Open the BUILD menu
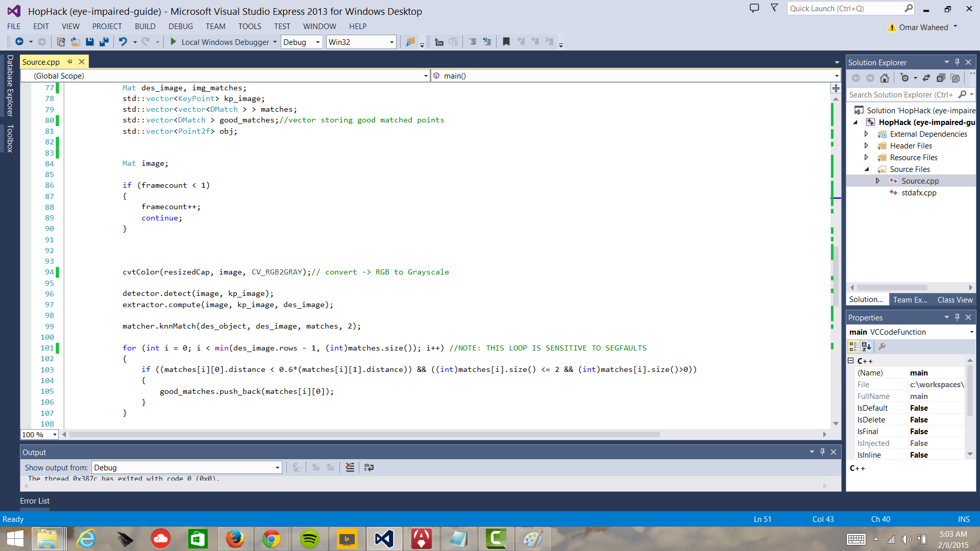Image resolution: width=980 pixels, height=551 pixels. point(145,27)
